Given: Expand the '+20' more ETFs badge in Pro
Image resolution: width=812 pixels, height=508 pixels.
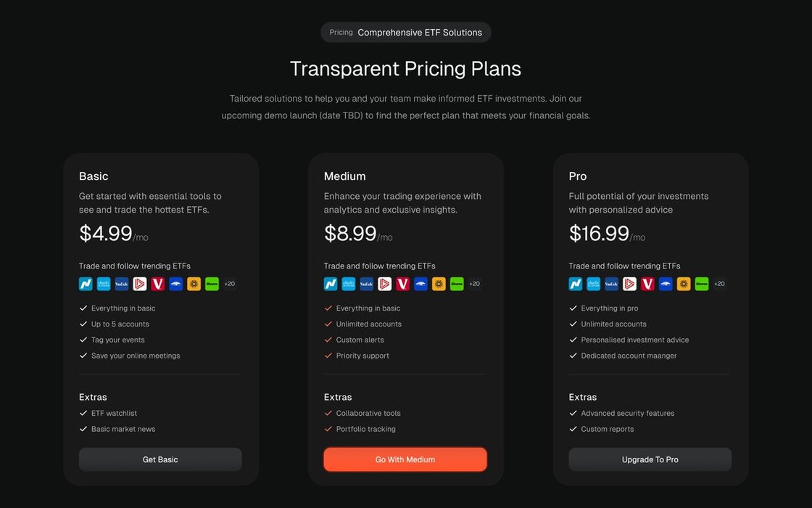Looking at the screenshot, I should (x=719, y=284).
